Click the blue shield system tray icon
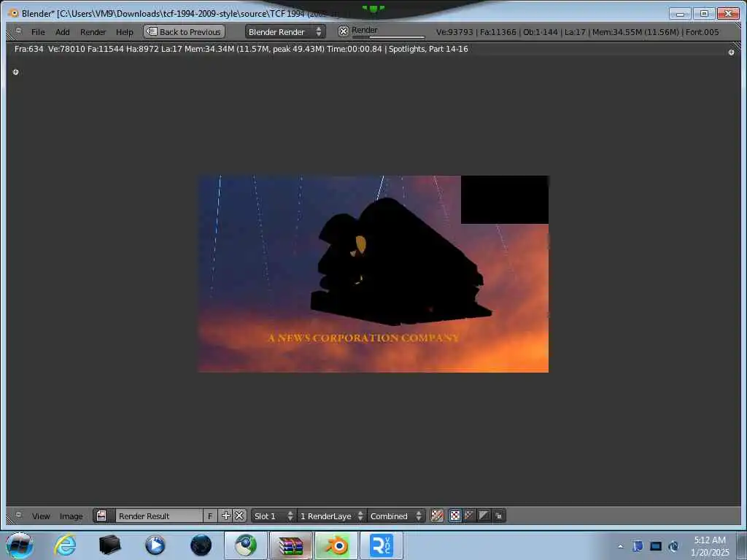Image resolution: width=747 pixels, height=560 pixels. [x=638, y=546]
